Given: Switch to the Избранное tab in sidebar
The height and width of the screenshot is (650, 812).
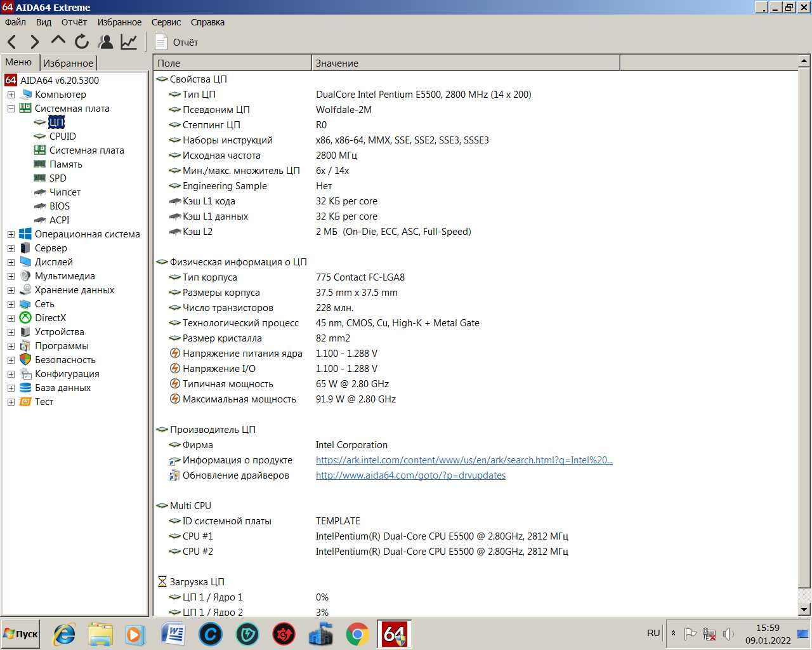Looking at the screenshot, I should [69, 63].
